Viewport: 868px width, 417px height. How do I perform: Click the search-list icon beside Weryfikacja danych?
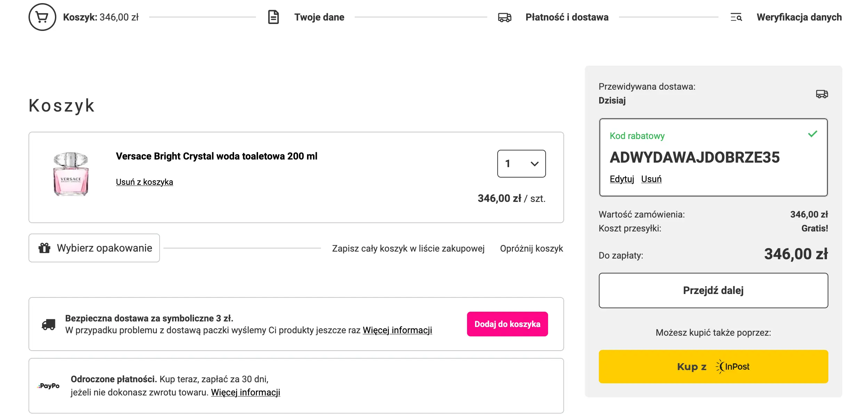(736, 17)
